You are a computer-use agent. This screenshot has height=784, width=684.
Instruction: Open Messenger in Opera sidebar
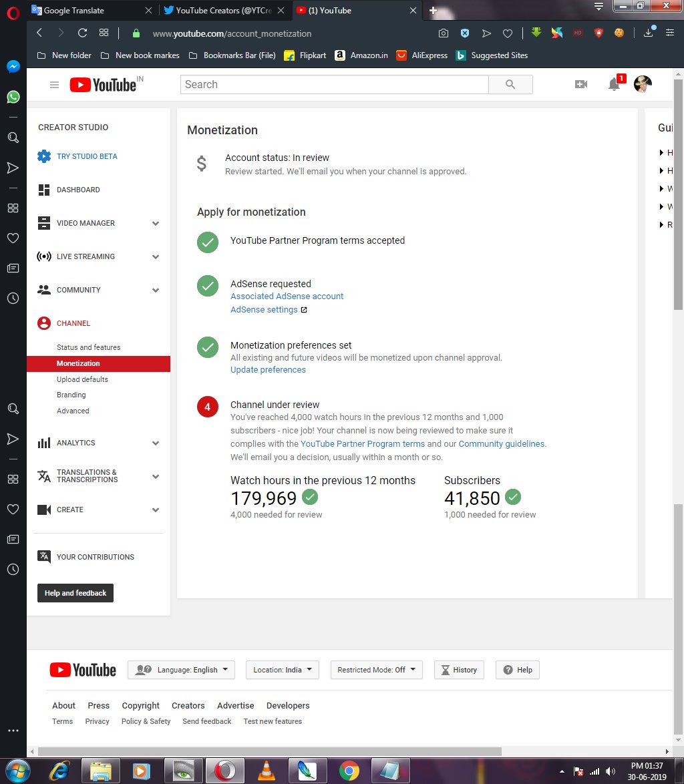13,67
